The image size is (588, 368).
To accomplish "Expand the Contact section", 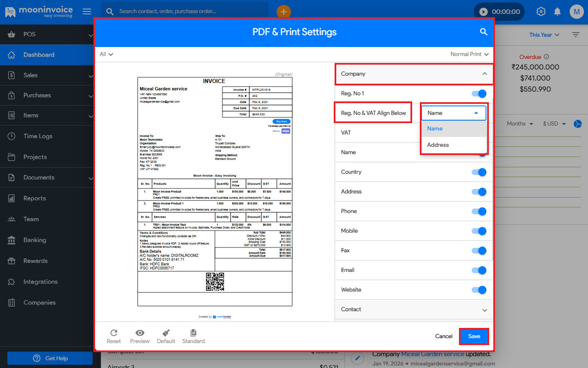I will pyautogui.click(x=484, y=310).
